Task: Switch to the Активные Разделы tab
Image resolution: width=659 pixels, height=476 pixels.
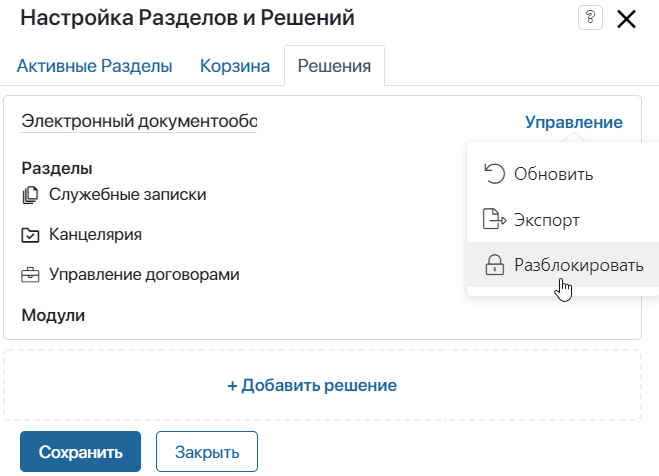Action: 95,66
